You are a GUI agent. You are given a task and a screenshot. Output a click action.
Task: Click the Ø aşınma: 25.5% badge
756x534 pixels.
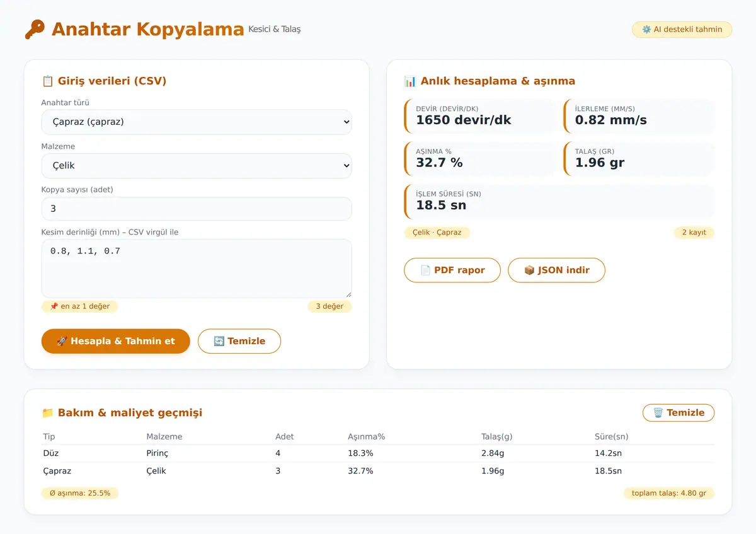pyautogui.click(x=80, y=493)
